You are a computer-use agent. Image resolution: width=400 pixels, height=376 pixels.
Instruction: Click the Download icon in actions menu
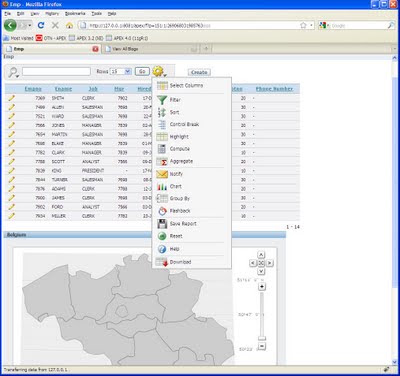[162, 262]
